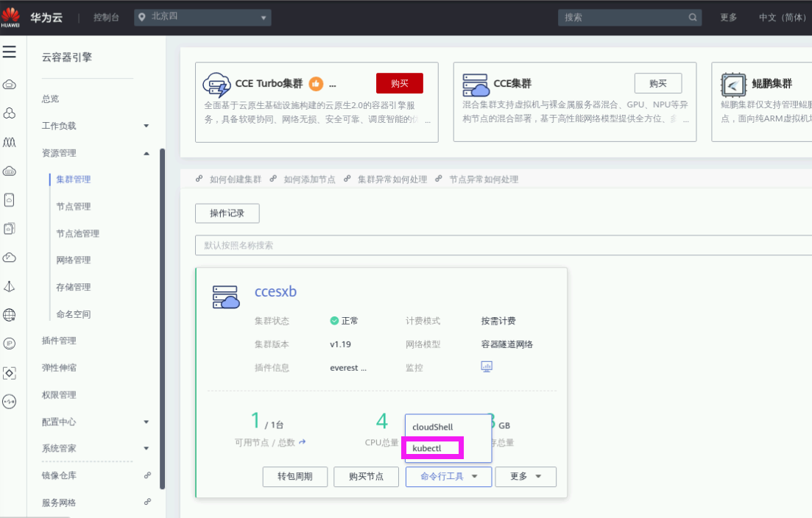812x518 pixels.
Task: Click the green 正常 status check icon
Action: pos(334,321)
